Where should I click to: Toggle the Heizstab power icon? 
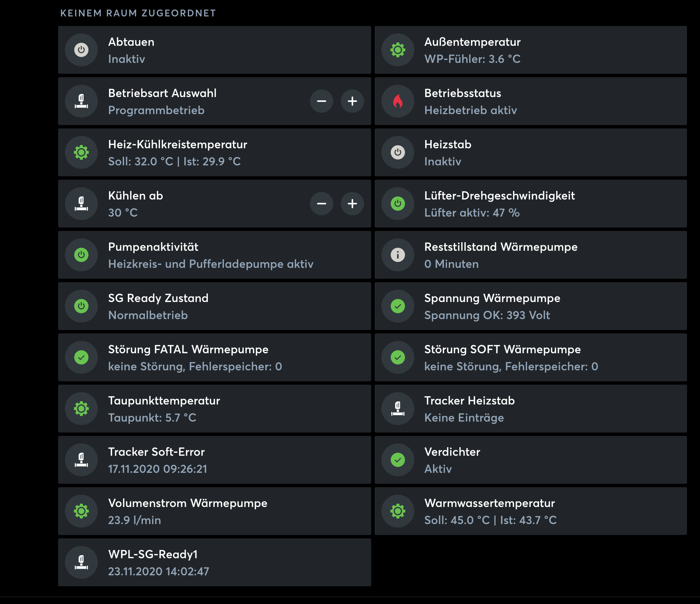pyautogui.click(x=398, y=152)
